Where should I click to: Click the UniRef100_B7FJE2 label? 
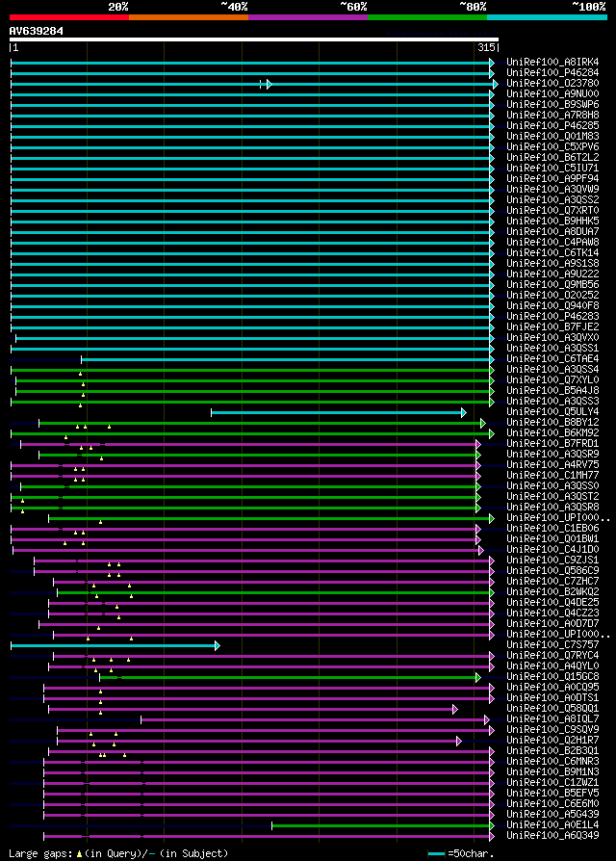pos(552,327)
